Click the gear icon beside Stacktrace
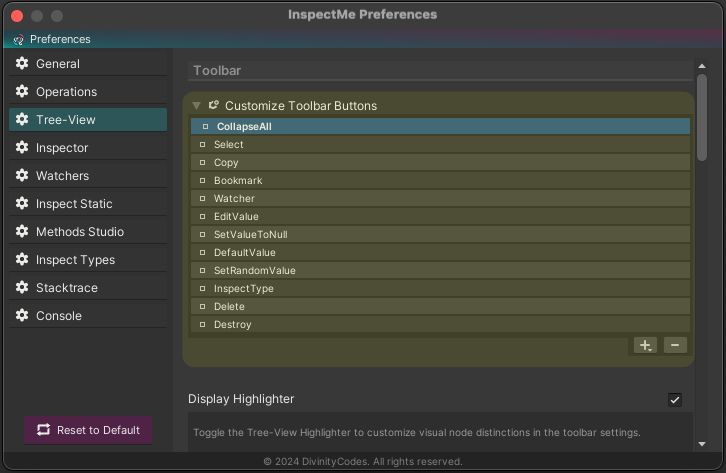 (22, 287)
